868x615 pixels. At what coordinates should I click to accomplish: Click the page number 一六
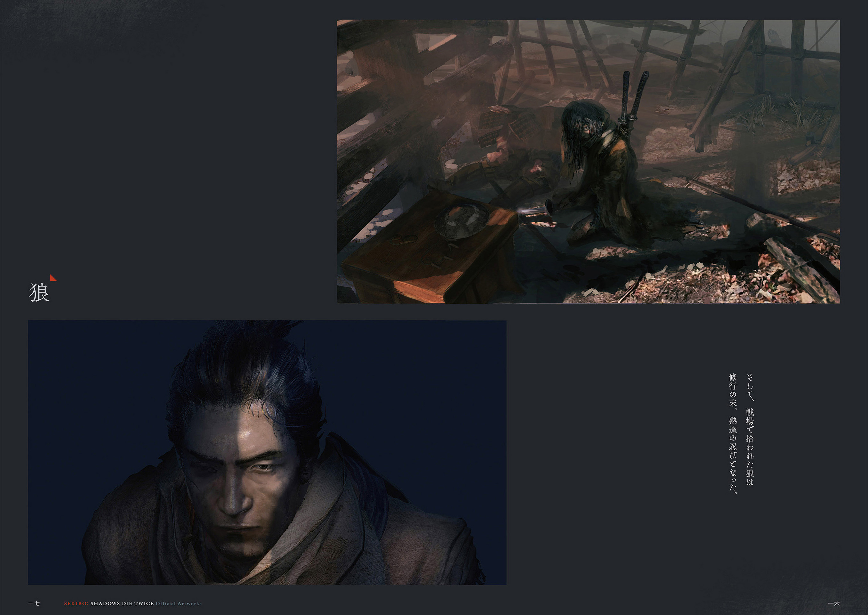834,603
